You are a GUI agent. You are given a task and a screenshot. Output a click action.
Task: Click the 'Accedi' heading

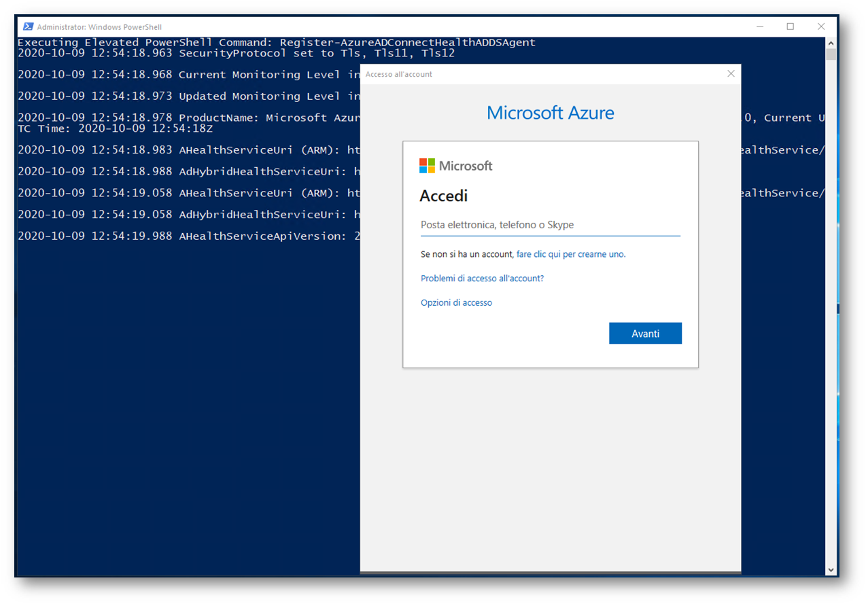444,196
